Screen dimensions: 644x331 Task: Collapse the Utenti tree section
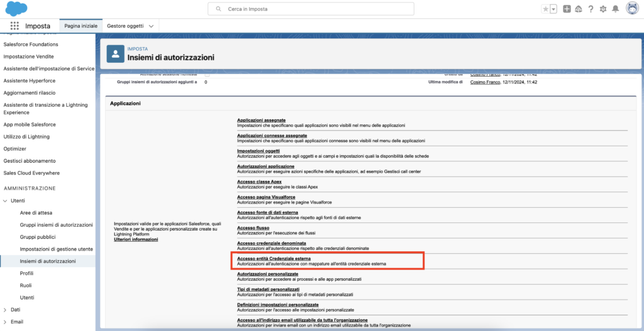coord(6,200)
